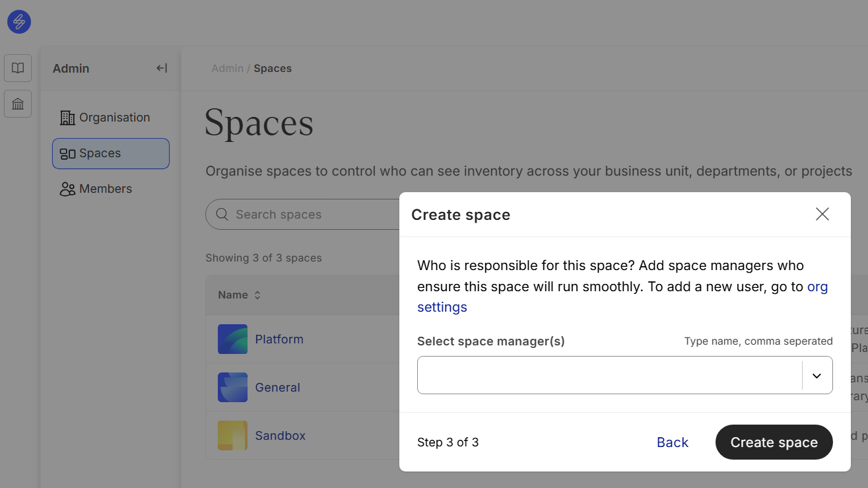Collapse the Admin sidebar panel
Screen dimensions: 868x488
click(162, 68)
